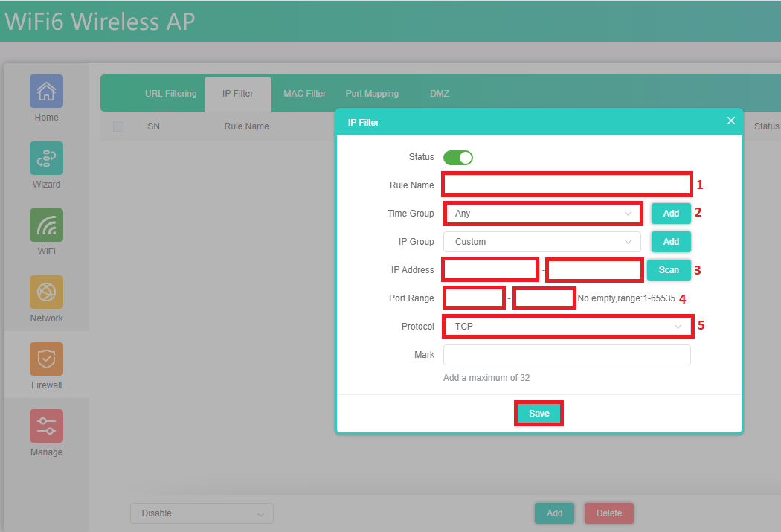Open the IP Group Custom dropdown
Image resolution: width=781 pixels, height=532 pixels.
point(541,242)
